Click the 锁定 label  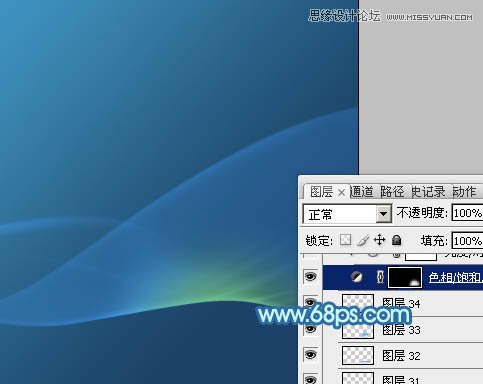pos(319,240)
